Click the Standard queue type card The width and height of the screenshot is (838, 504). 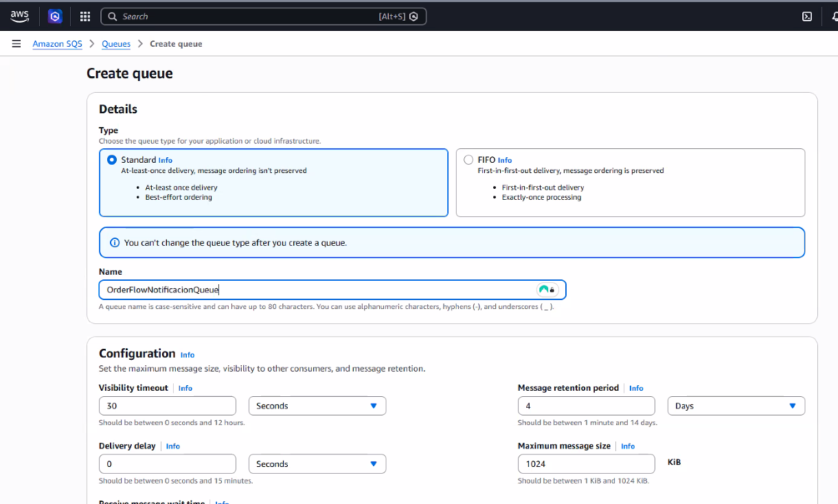point(273,183)
